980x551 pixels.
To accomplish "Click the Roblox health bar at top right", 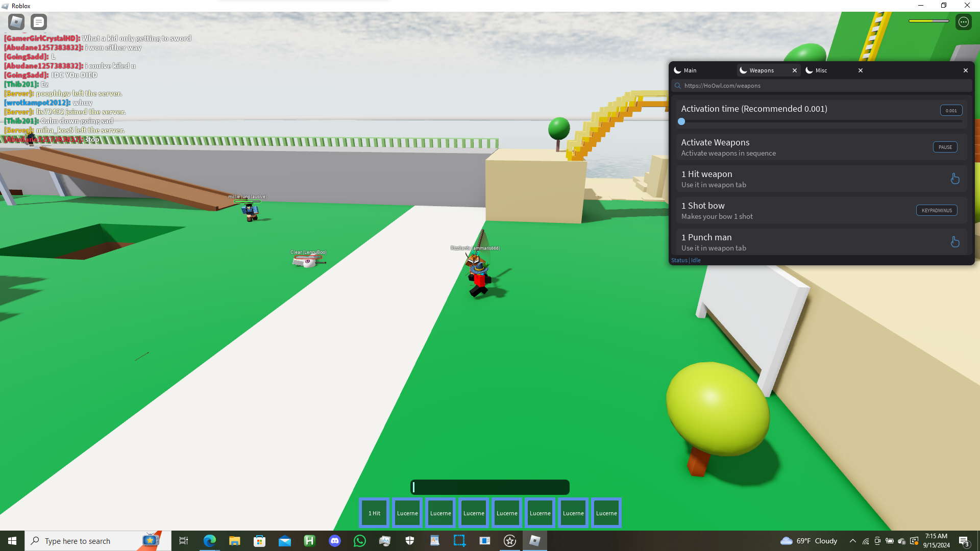I will [929, 21].
